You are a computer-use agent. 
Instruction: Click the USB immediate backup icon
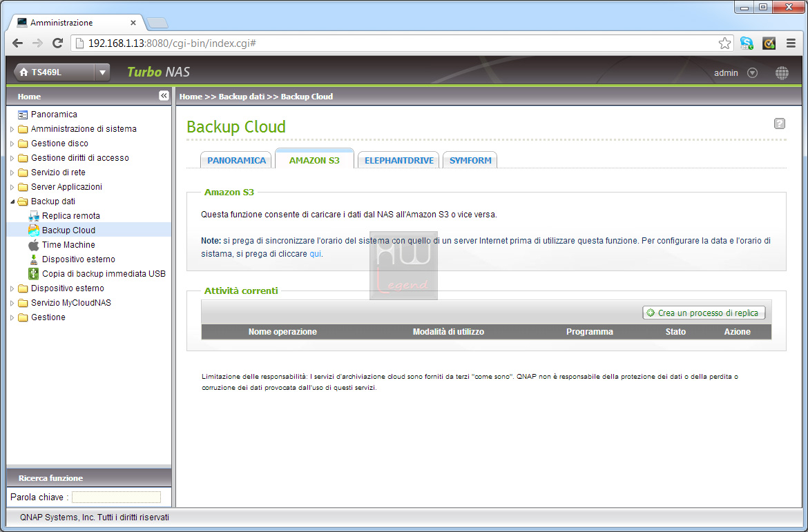[34, 273]
